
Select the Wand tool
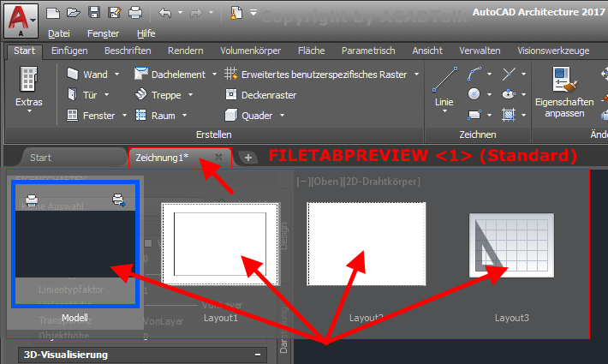pos(87,74)
